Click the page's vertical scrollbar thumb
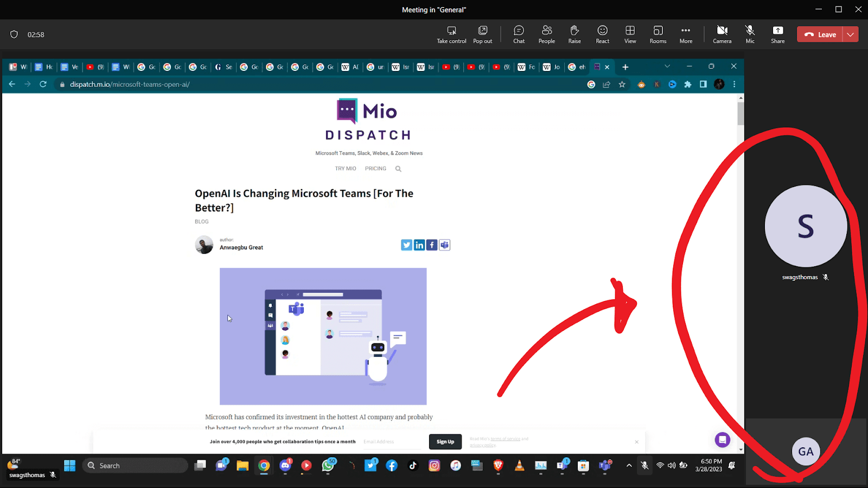 pyautogui.click(x=741, y=113)
